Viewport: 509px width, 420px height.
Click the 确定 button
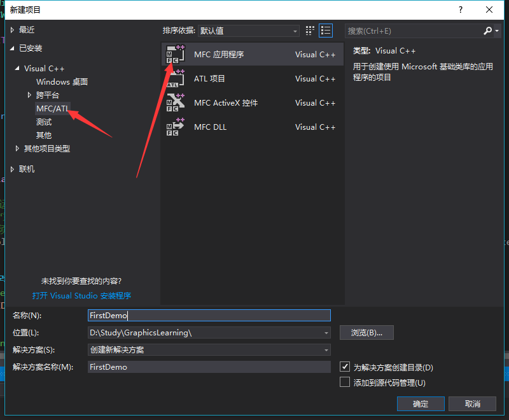[x=421, y=403]
